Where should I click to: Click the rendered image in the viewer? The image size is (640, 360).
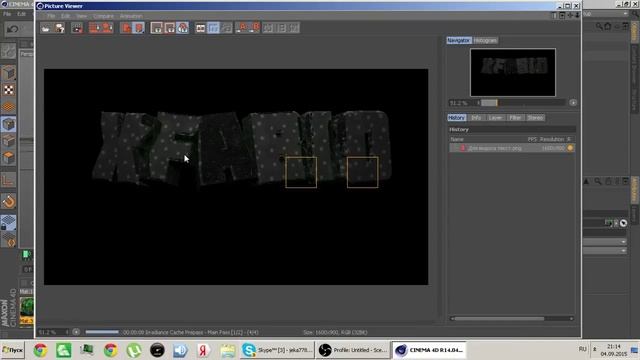coord(236,177)
